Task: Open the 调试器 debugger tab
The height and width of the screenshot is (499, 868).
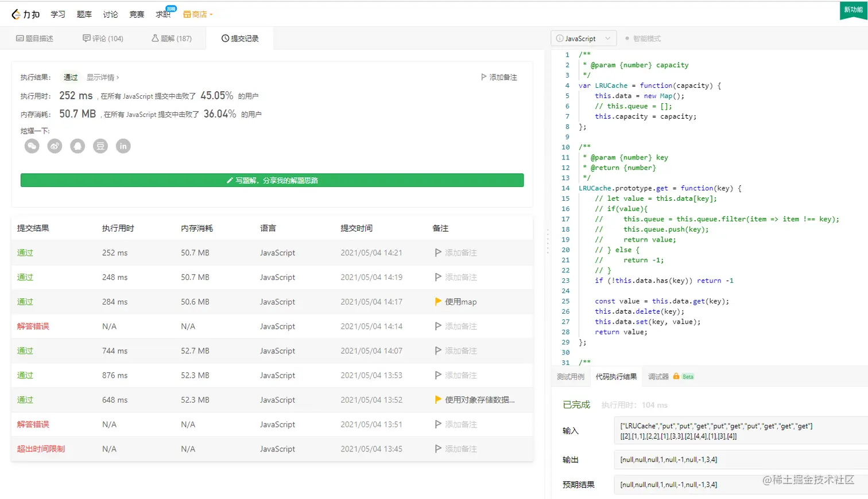Action: point(658,377)
